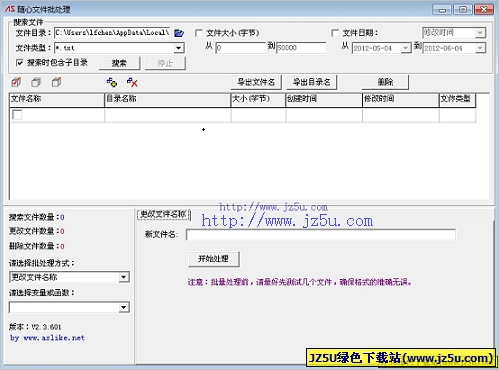Click the add-item icon with yellow dot
This screenshot has height=370, width=499.
click(x=112, y=82)
